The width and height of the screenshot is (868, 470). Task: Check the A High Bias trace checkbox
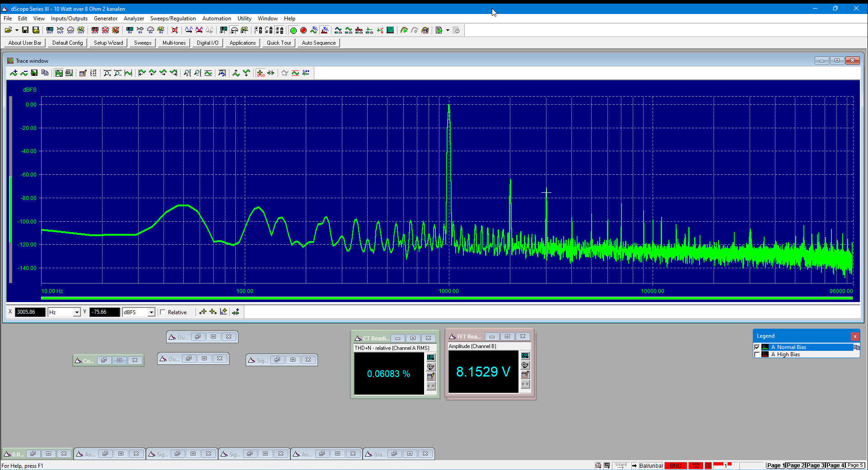tap(757, 354)
